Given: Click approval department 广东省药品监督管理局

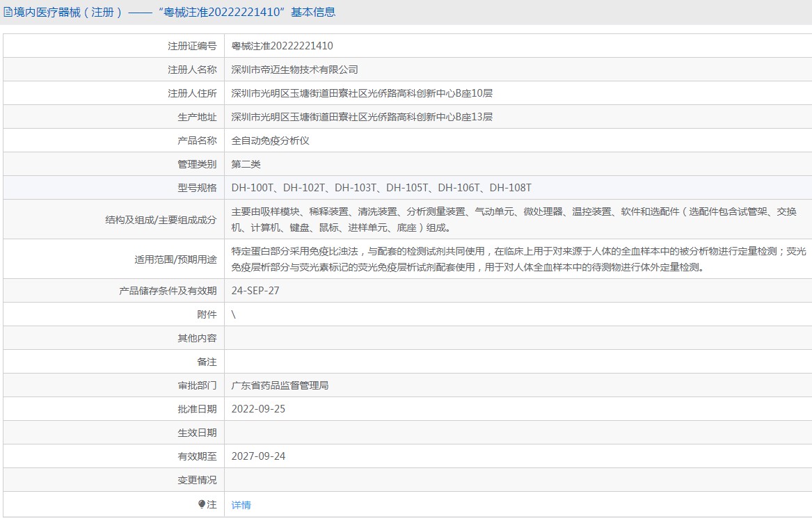Looking at the screenshot, I should pyautogui.click(x=280, y=385).
